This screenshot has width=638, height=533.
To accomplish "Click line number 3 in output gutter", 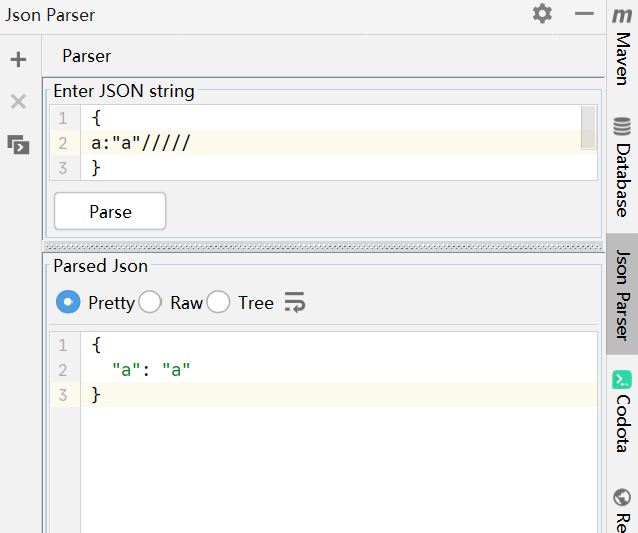I will click(x=63, y=395).
